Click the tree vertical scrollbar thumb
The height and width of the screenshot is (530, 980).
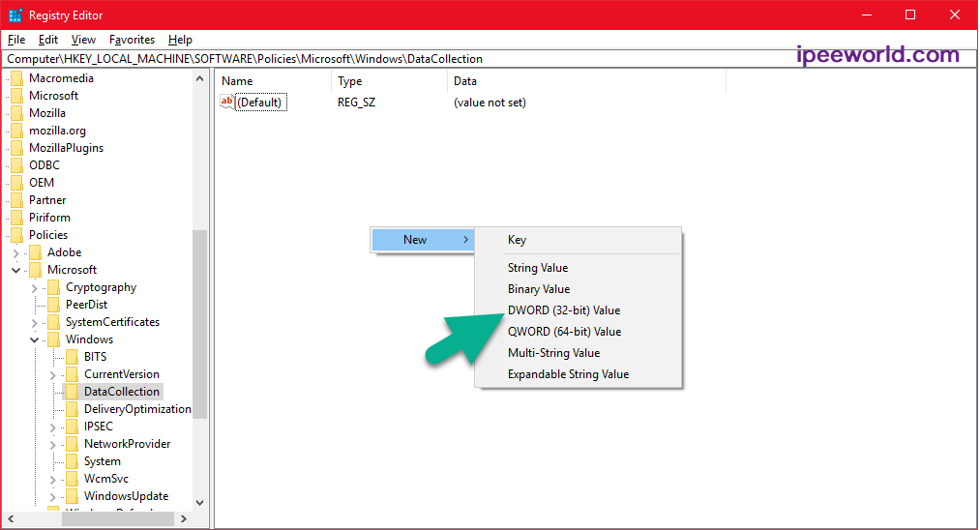coord(199,323)
